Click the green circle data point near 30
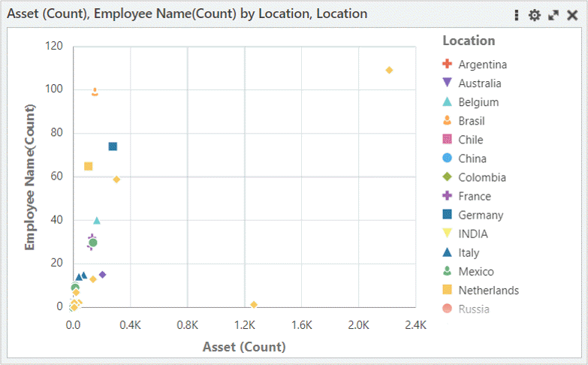This screenshot has height=365, width=588. coord(93,243)
